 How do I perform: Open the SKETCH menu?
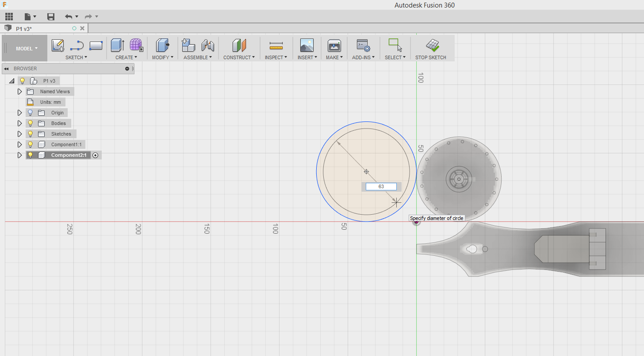76,57
